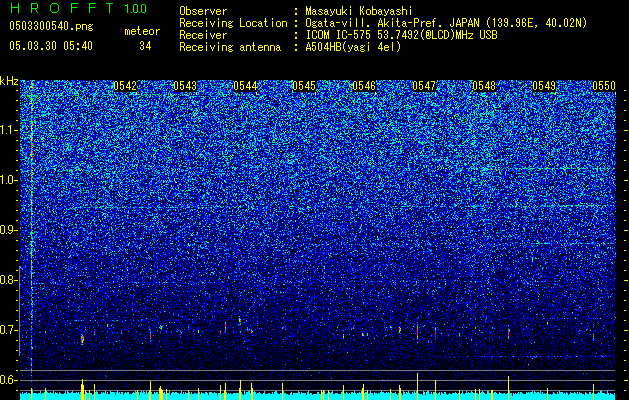Click the 0543 time marker
This screenshot has width=629, height=400.
(185, 86)
